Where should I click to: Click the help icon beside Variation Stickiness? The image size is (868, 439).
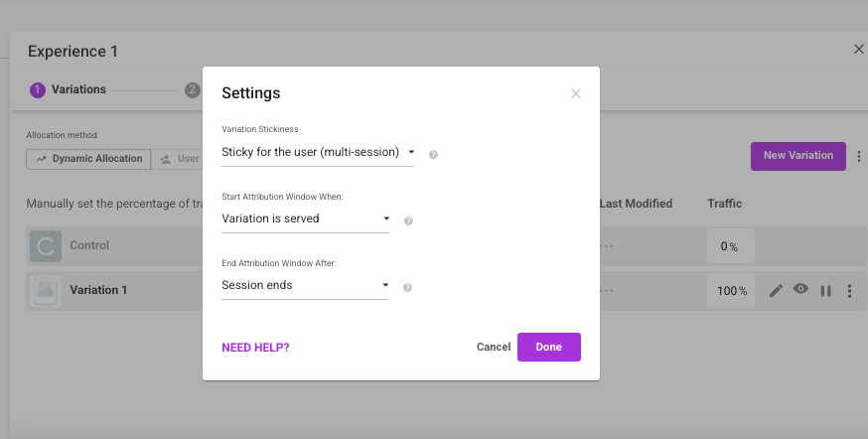click(433, 155)
